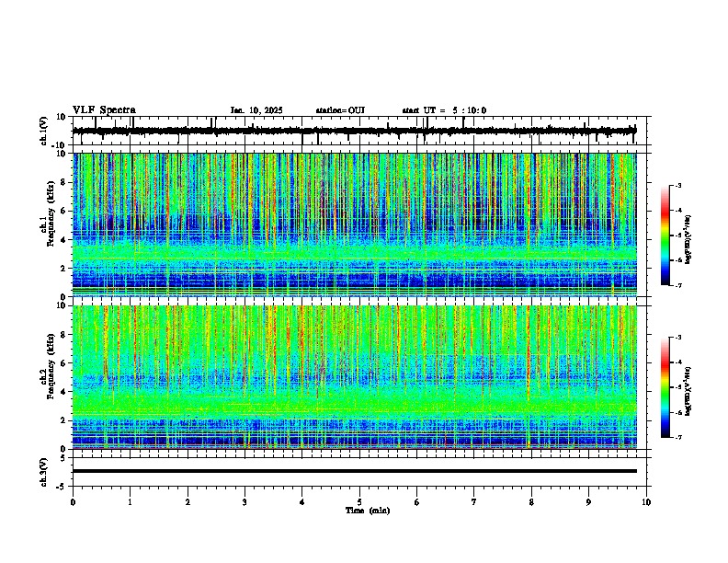Click time axis tick label 0

(x=73, y=502)
